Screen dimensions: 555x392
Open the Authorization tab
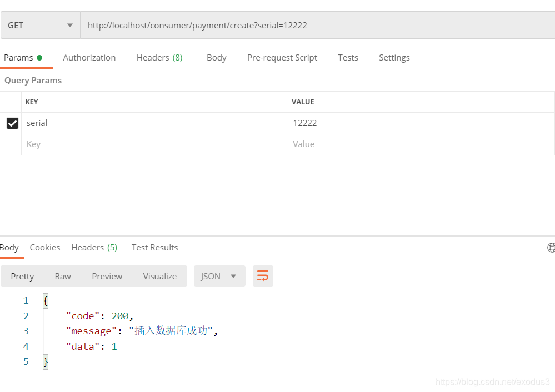tap(89, 58)
